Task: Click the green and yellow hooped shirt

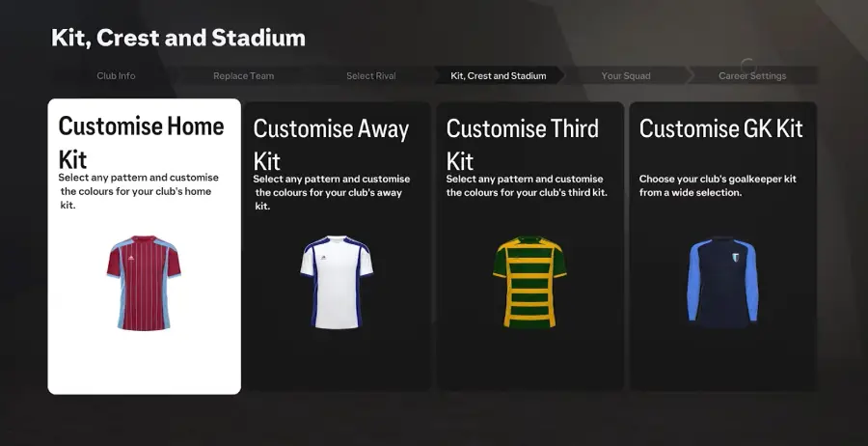Action: click(529, 282)
